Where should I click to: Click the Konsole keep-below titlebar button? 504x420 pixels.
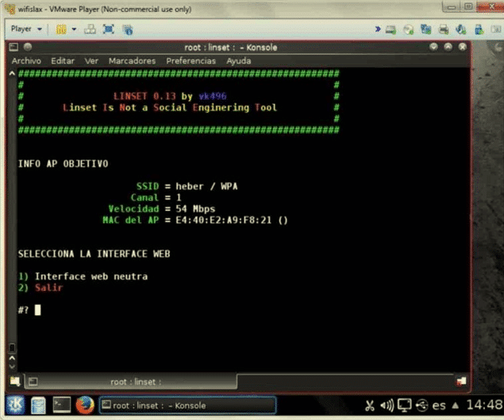point(433,48)
